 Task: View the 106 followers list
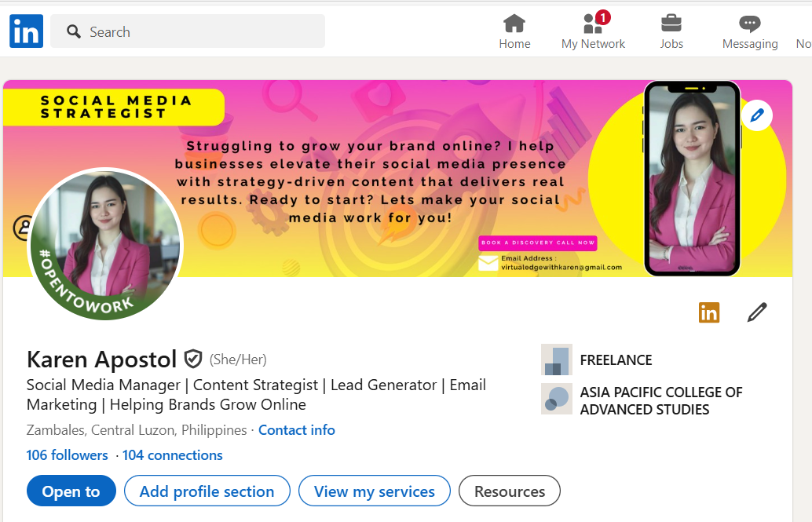coord(68,455)
